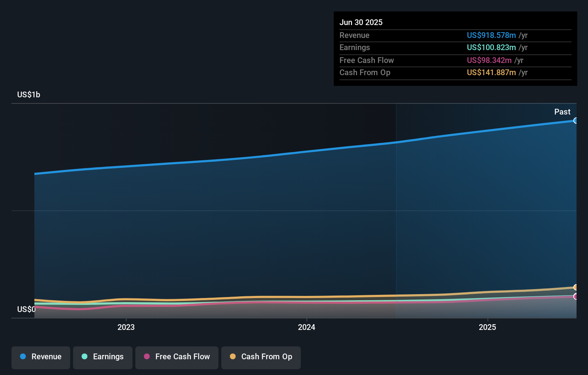Screen dimensions: 588x375
Task: Toggle the Earnings legend button
Action: [103, 357]
